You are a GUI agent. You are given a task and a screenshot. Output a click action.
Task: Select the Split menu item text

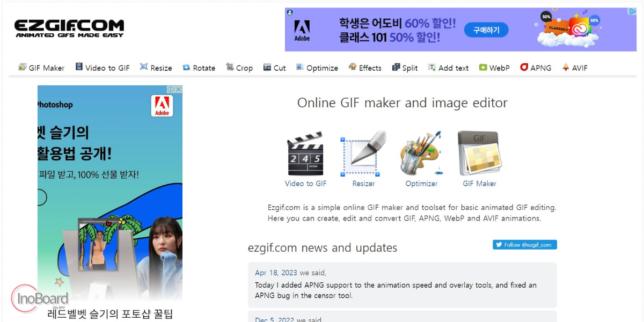[410, 68]
